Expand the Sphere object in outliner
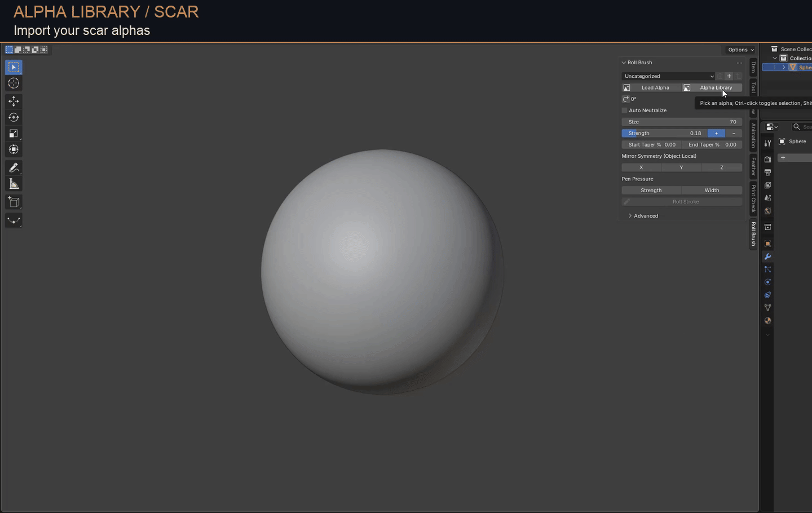Image resolution: width=812 pixels, height=513 pixels. 784,68
